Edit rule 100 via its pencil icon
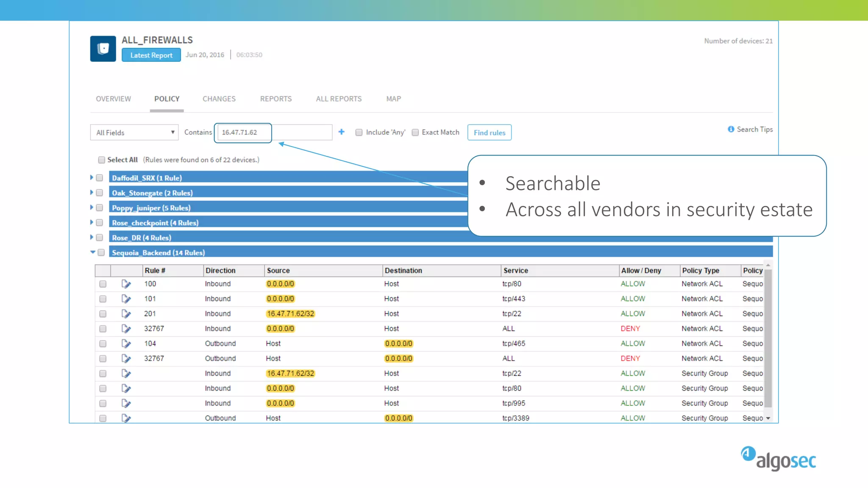The image size is (868, 488). (x=126, y=284)
